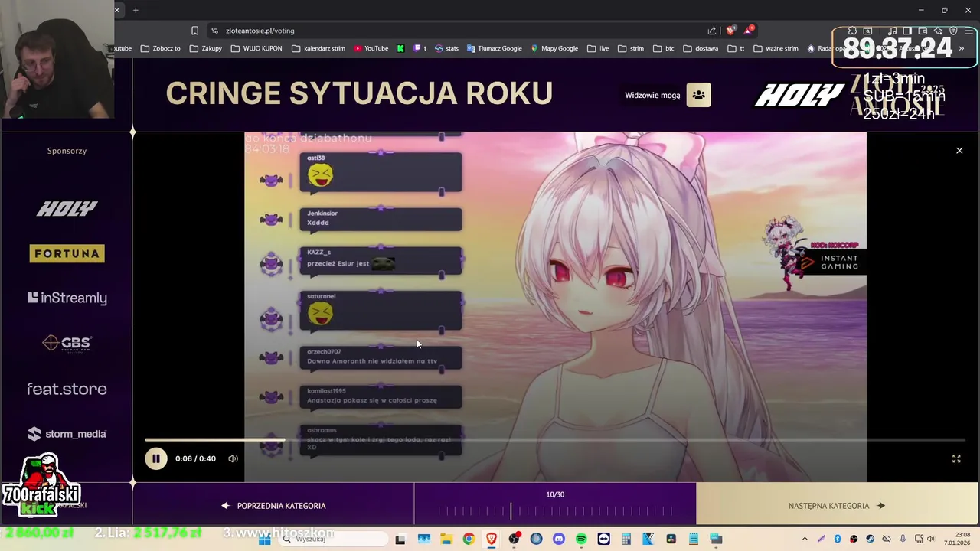Open the WUJO KUPON bookmark folder
The image size is (980, 551).
[256, 48]
